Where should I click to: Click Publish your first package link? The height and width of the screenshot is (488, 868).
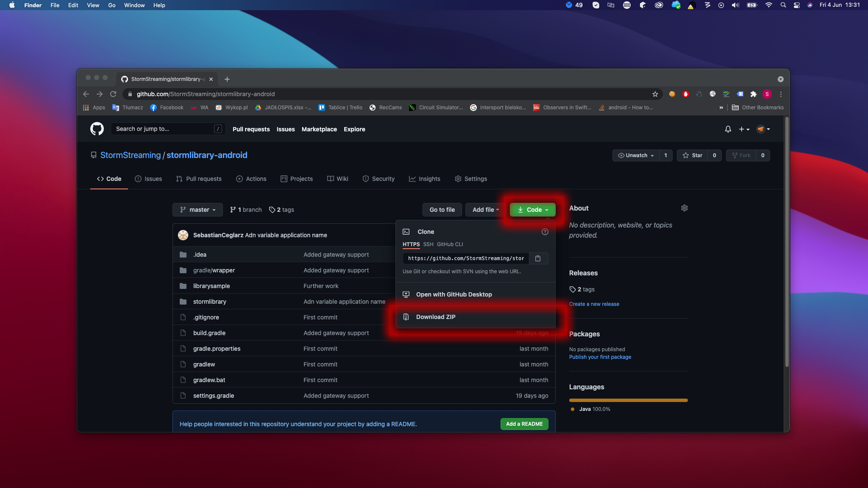(x=600, y=357)
